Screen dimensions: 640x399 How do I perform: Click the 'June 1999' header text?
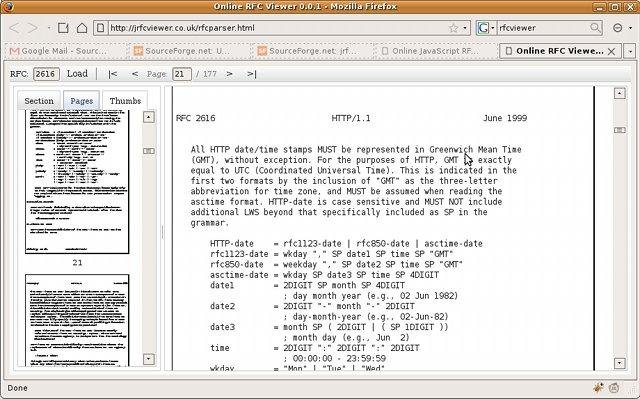click(x=505, y=118)
